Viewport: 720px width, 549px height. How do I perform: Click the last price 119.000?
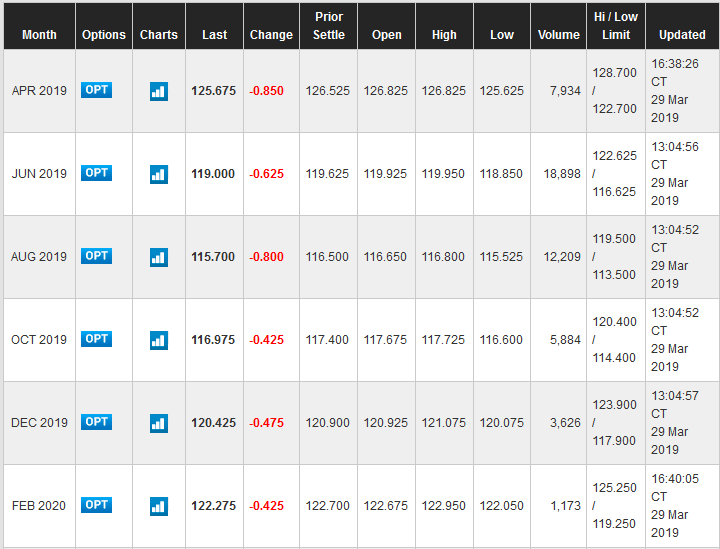click(213, 174)
